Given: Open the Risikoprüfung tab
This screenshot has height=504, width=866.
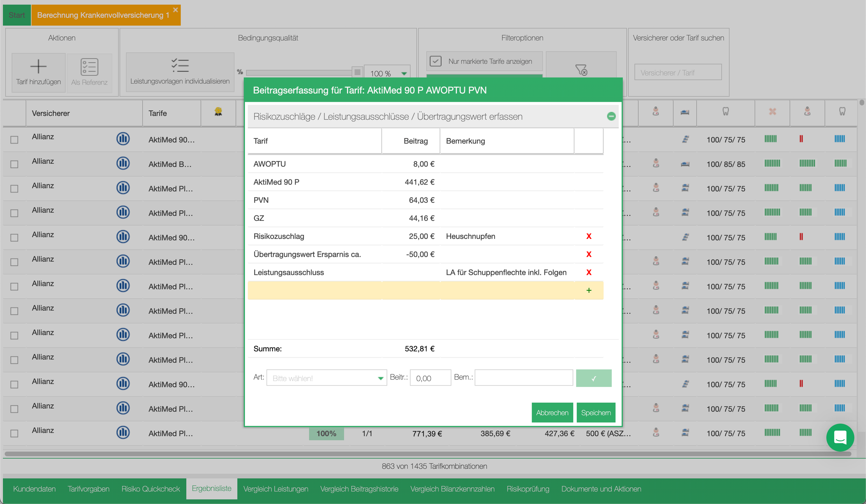Looking at the screenshot, I should click(528, 489).
